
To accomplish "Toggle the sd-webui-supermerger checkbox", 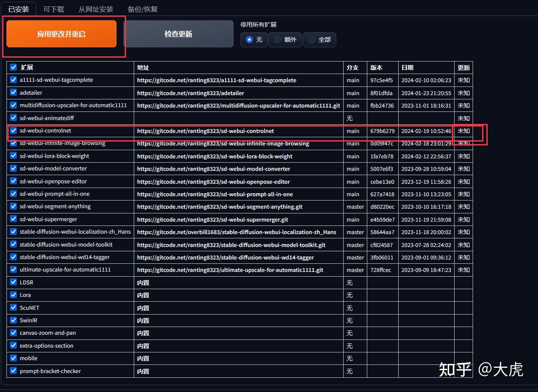I will pos(13,219).
